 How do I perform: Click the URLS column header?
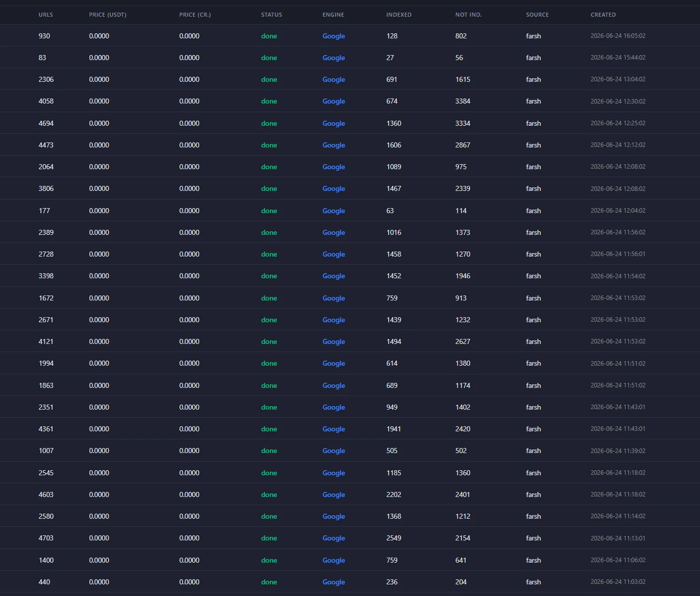(45, 15)
